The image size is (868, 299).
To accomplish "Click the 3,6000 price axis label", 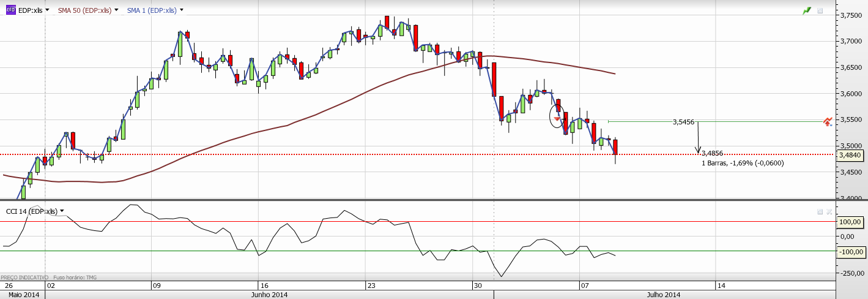I will [851, 93].
